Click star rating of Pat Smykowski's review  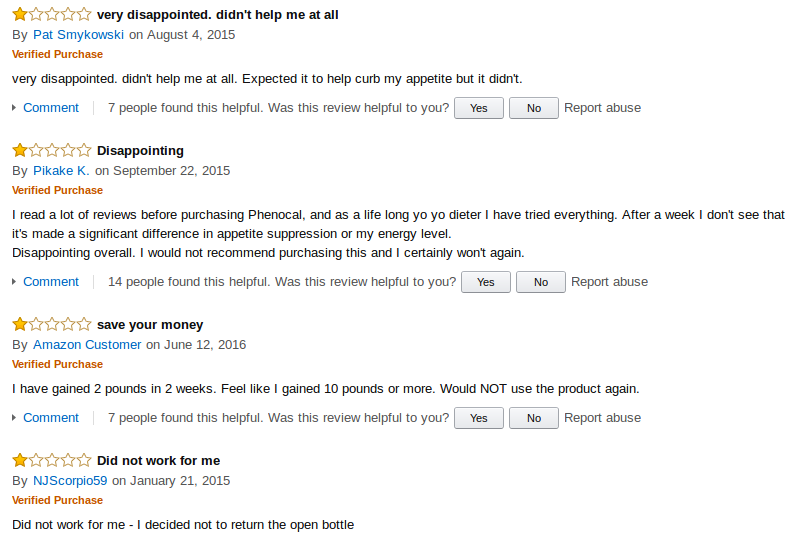[52, 14]
